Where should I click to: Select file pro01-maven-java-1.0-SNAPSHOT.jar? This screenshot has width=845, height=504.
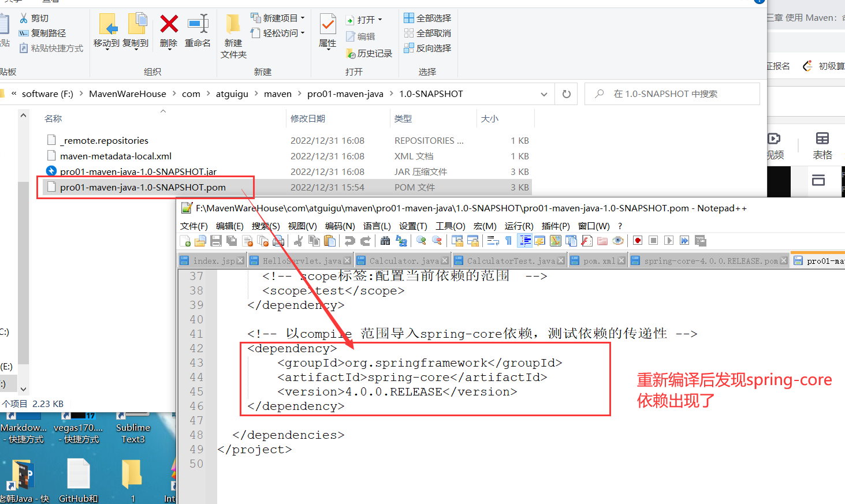click(x=138, y=171)
